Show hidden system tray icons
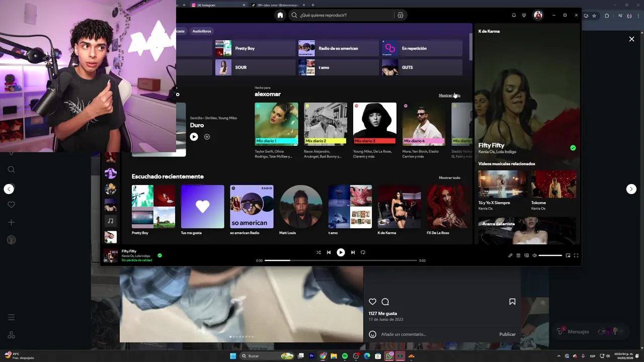The image size is (644, 362). point(558,356)
